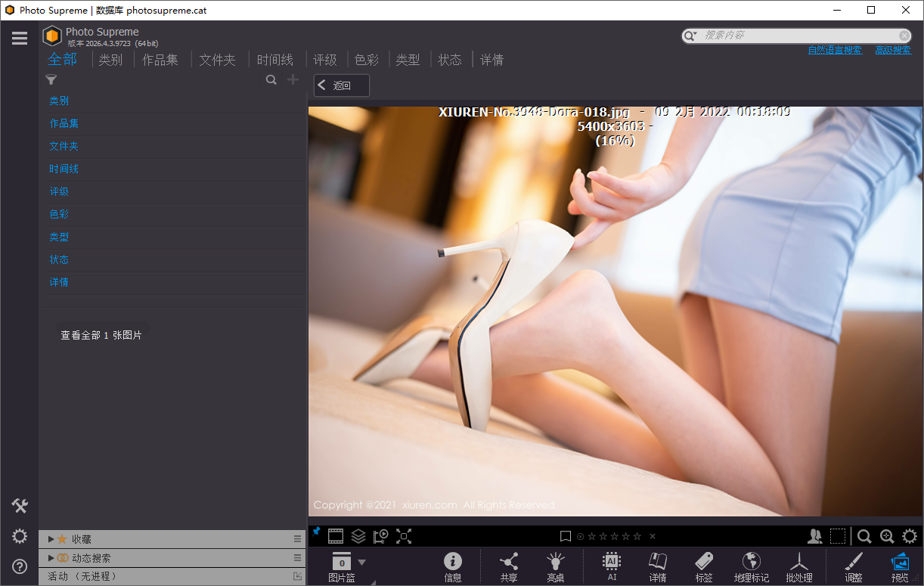Open the 批处理 batch icon
The width and height of the screenshot is (924, 586).
tap(798, 567)
